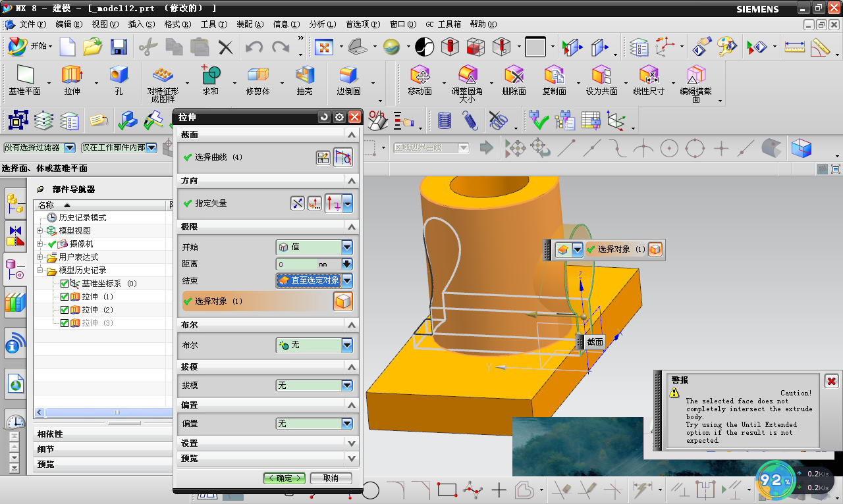Open the 插入 menu
Screen dimensions: 843x504
(142, 24)
